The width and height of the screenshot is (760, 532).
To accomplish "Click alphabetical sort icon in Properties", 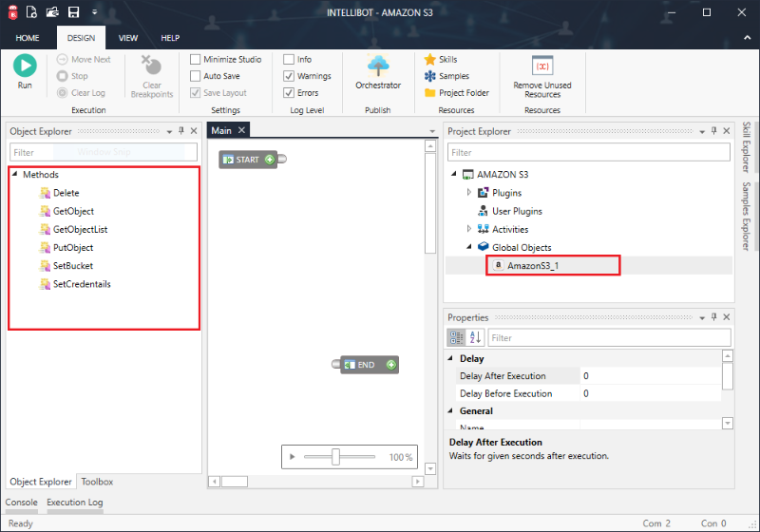I will [476, 337].
